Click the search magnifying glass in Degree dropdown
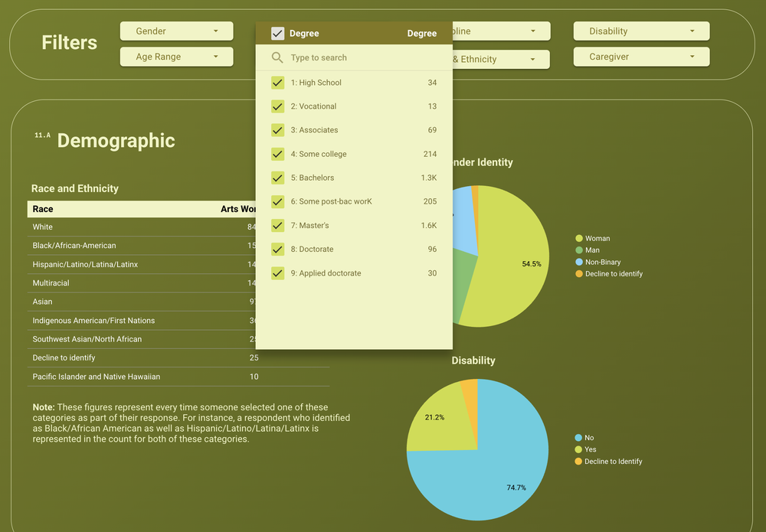The image size is (766, 532). [278, 57]
